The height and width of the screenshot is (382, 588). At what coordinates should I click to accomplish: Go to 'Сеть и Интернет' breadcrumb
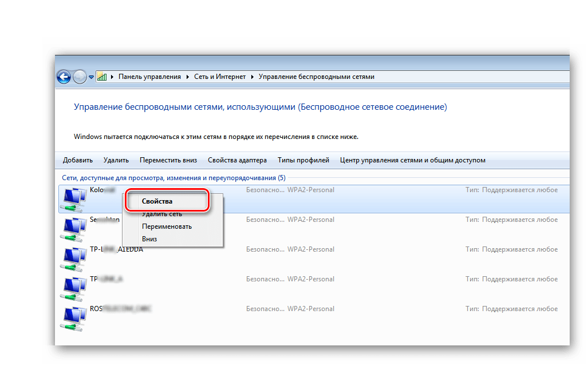click(x=220, y=77)
